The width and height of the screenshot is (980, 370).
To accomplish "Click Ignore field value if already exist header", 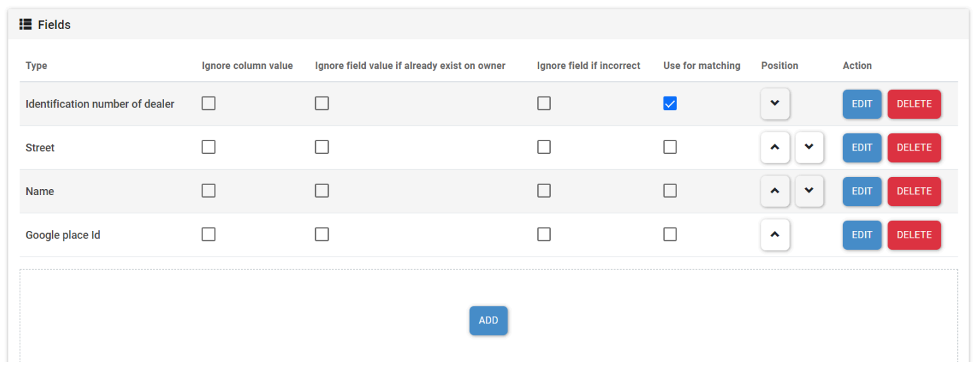I will click(410, 65).
